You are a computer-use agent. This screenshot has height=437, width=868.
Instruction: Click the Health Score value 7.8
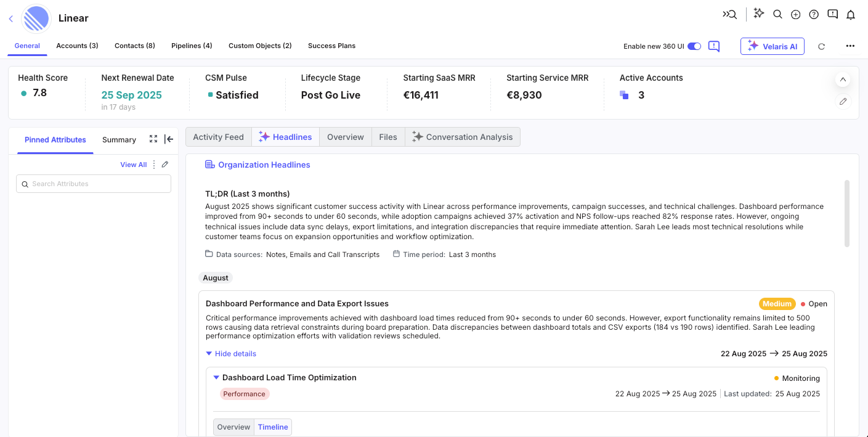pos(39,93)
